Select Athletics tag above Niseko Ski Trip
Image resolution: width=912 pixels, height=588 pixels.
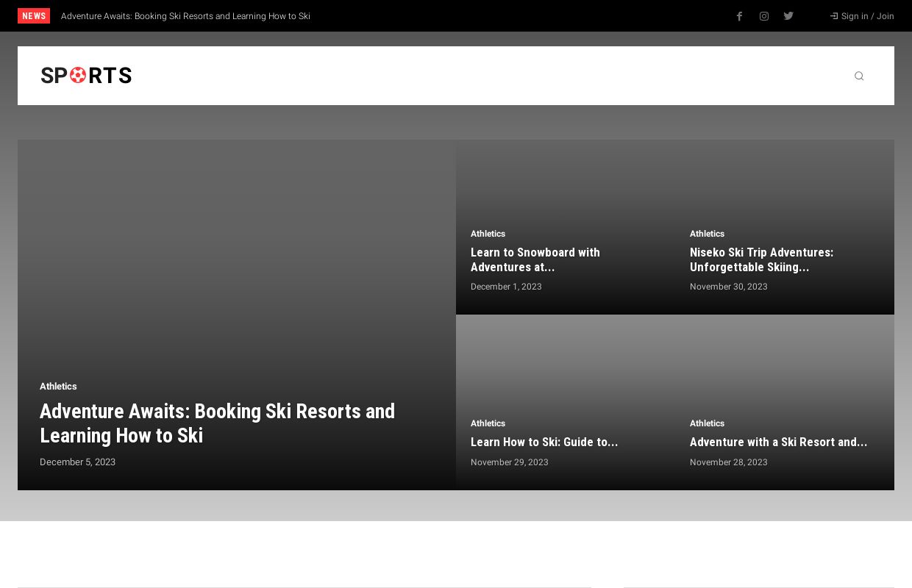(x=707, y=234)
